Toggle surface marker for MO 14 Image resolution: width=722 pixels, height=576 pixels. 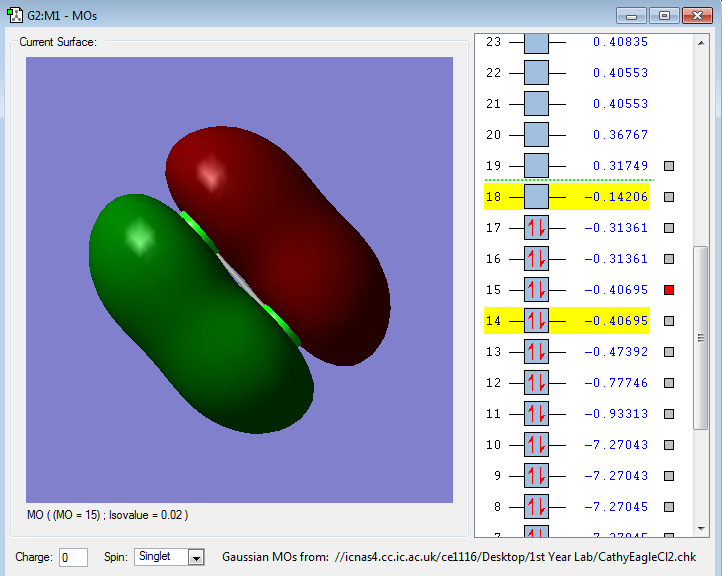click(x=669, y=321)
